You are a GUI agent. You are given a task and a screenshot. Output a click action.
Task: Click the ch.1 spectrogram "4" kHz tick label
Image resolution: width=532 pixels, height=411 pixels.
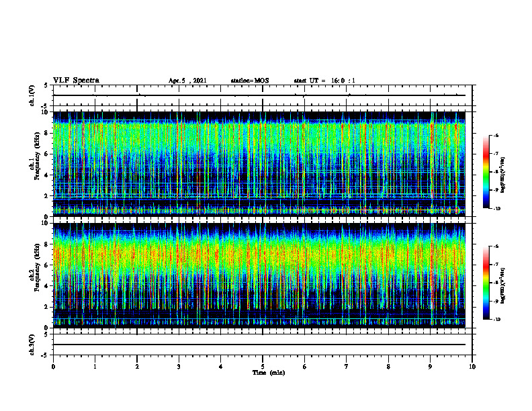47,175
